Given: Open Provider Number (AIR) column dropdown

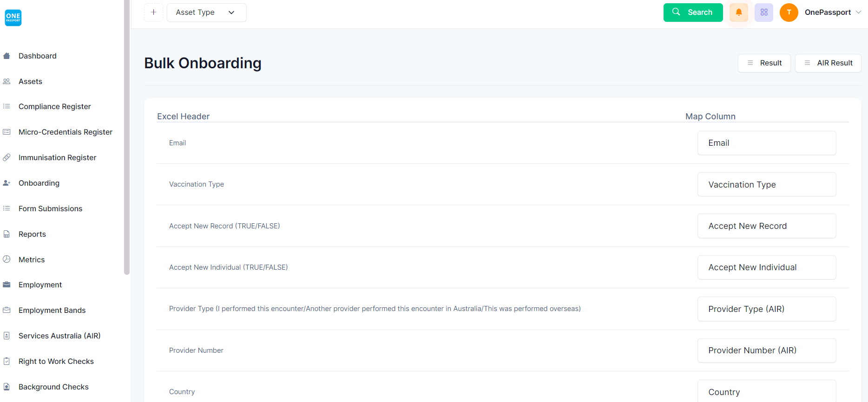Looking at the screenshot, I should [x=767, y=350].
